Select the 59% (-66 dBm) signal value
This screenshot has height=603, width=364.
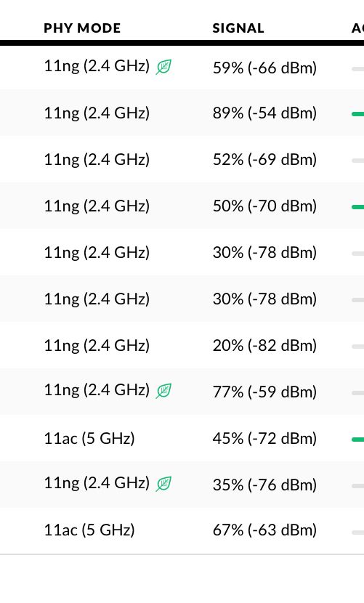pyautogui.click(x=264, y=68)
